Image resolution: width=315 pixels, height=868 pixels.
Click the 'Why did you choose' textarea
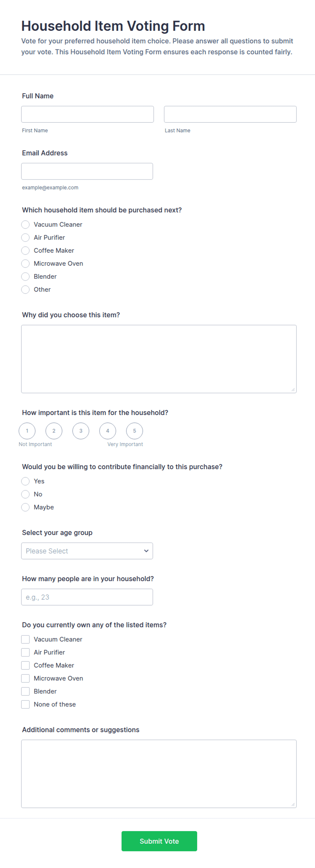159,359
